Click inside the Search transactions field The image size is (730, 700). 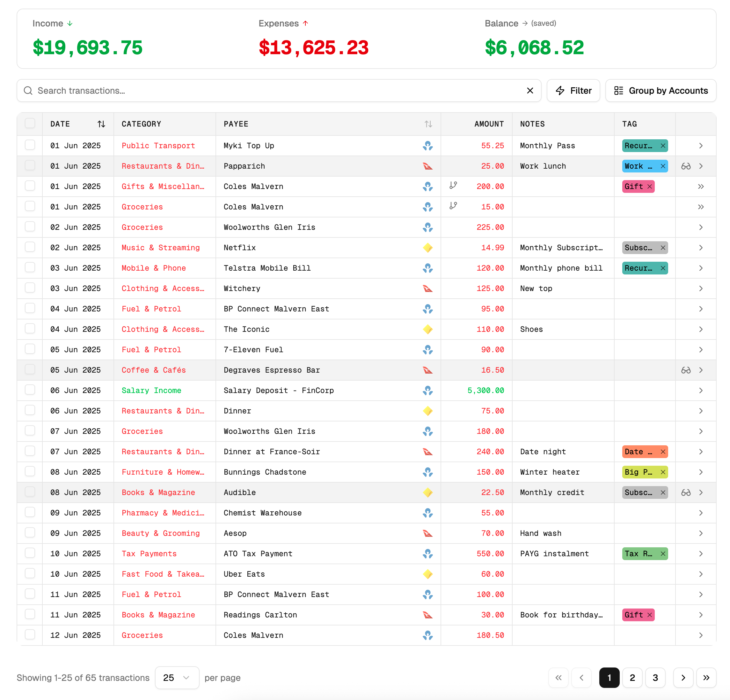[149, 91]
